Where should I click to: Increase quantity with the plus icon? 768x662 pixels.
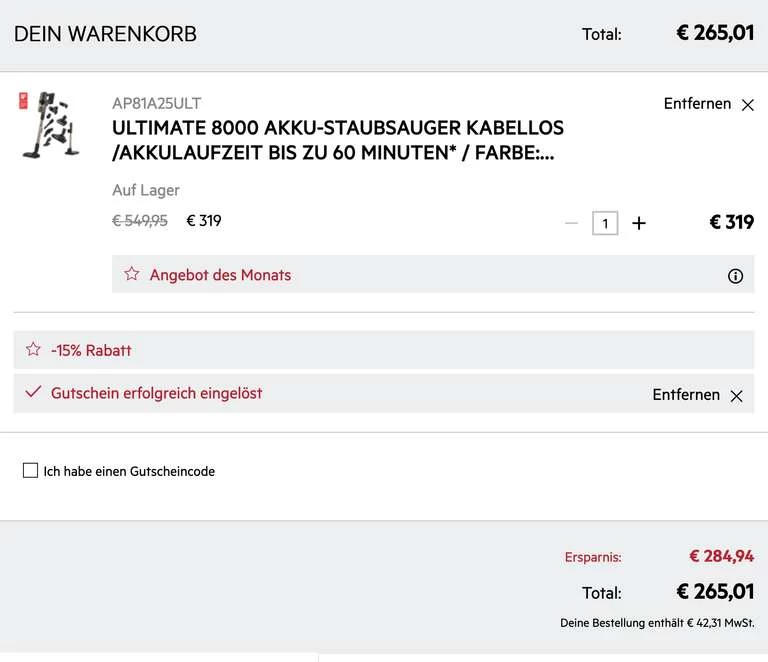pyautogui.click(x=639, y=223)
